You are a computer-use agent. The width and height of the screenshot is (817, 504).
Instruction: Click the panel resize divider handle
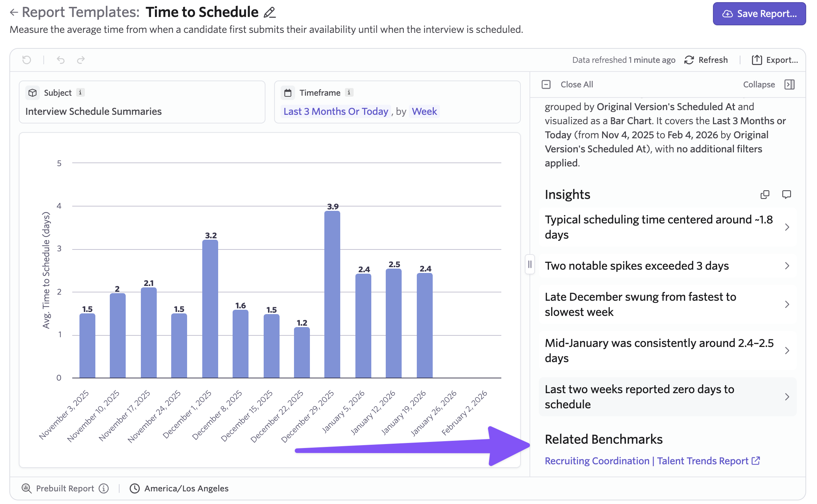pos(529,264)
